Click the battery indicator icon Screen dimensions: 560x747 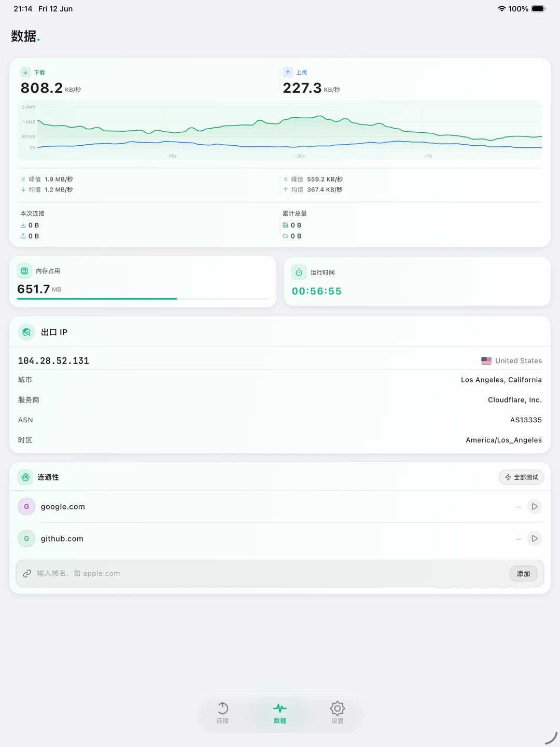point(538,9)
